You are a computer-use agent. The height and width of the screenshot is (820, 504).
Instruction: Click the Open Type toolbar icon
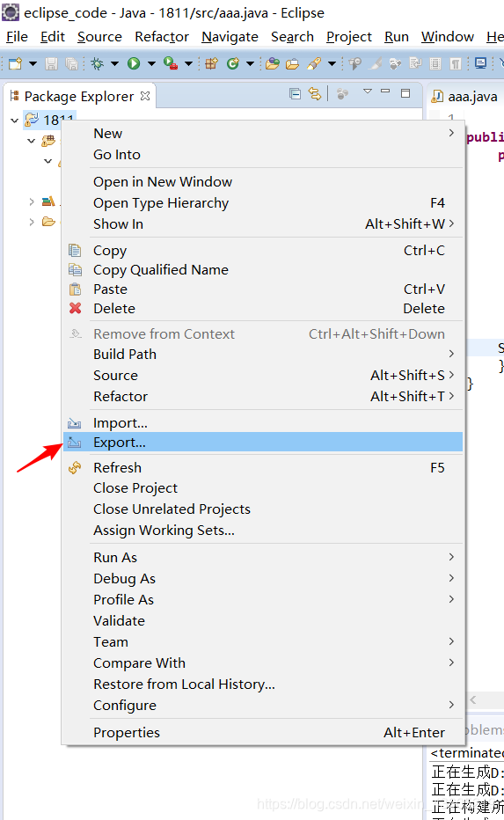[272, 64]
